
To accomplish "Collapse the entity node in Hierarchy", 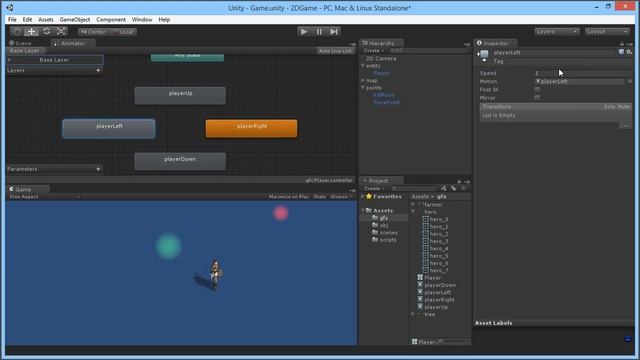I will pos(362,66).
